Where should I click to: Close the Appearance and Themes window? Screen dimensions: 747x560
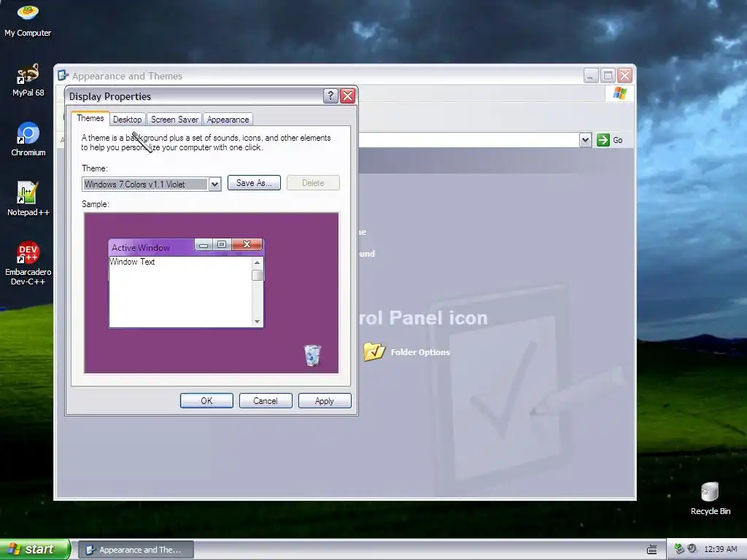coord(624,76)
